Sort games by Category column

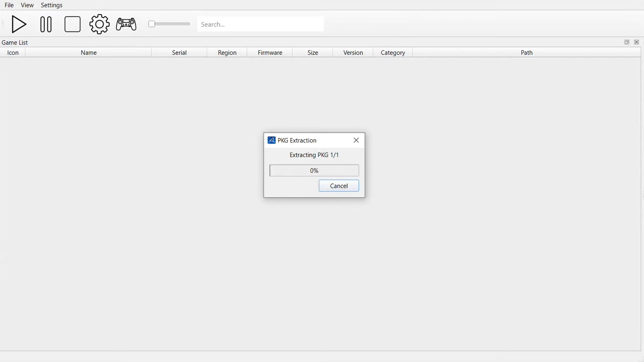(393, 52)
